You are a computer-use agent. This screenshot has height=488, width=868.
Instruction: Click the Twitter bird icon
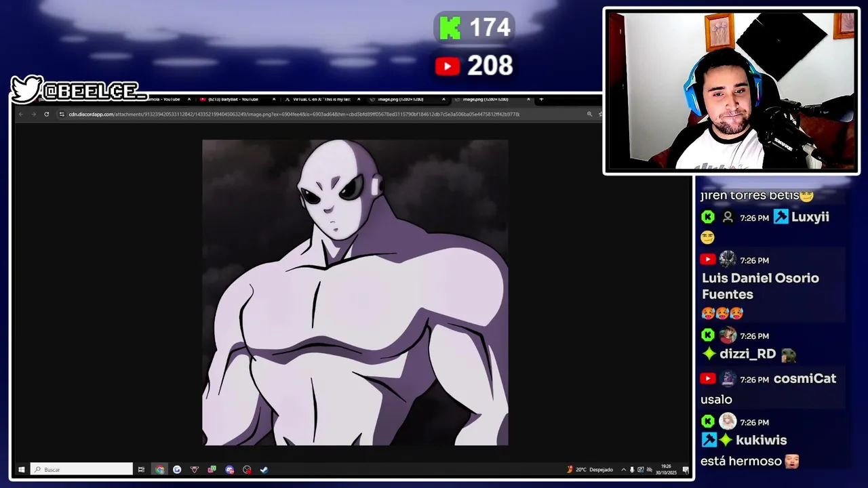[x=27, y=89]
